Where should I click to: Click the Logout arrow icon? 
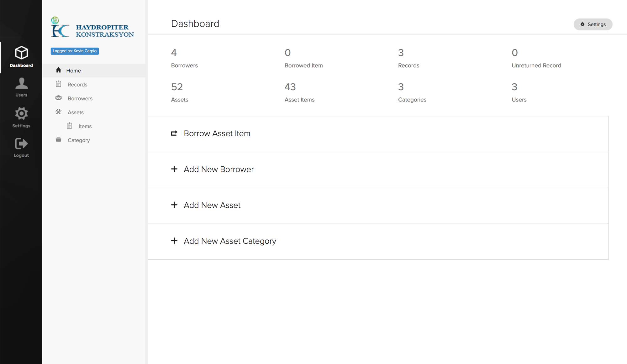coord(21,144)
